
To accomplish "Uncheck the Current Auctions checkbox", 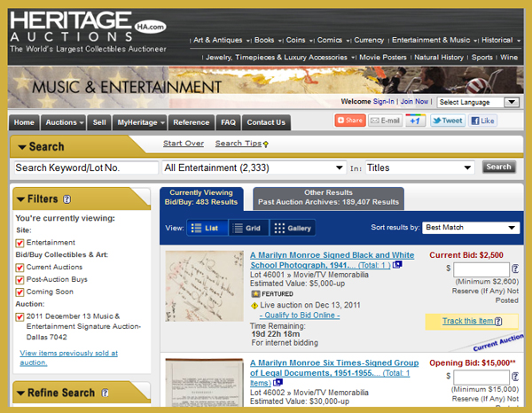I will [20, 268].
